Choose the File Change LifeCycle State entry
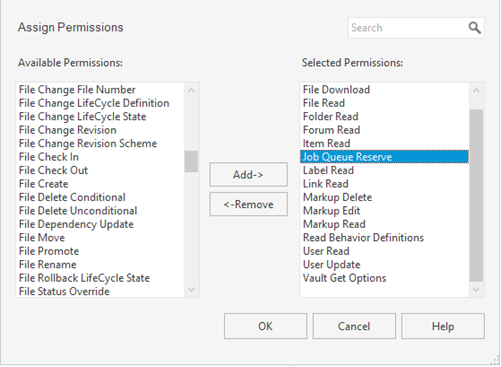This screenshot has width=501, height=367. click(x=83, y=117)
